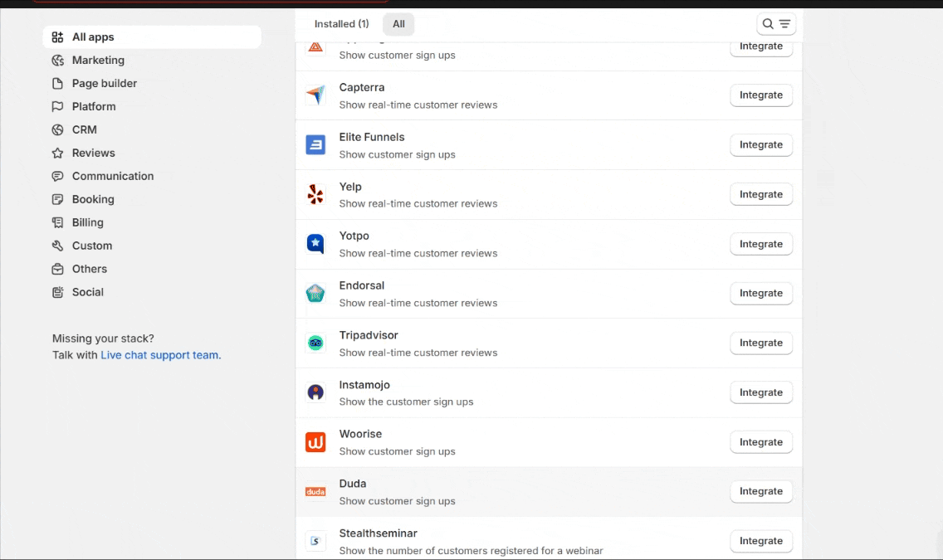Screen dimensions: 943x560
Task: Open the CRM category in sidebar
Action: pyautogui.click(x=84, y=130)
